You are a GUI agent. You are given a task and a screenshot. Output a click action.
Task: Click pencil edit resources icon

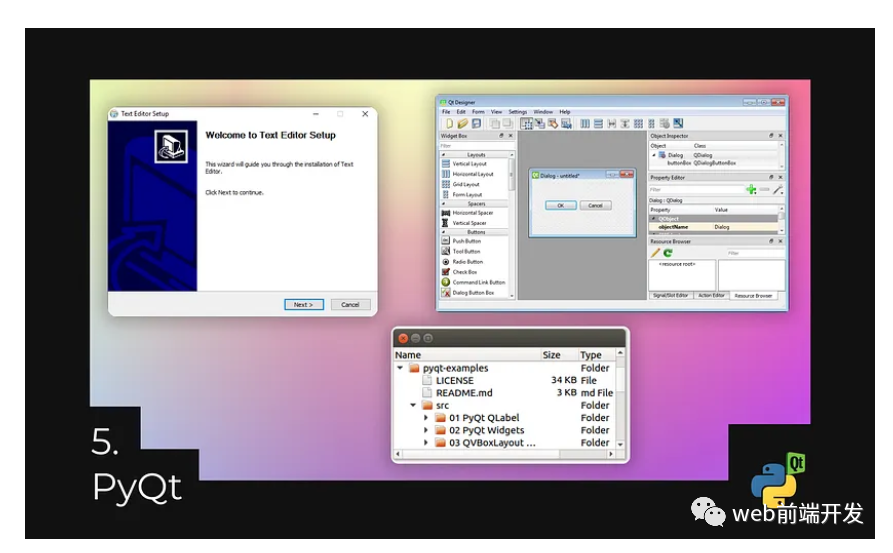click(655, 252)
